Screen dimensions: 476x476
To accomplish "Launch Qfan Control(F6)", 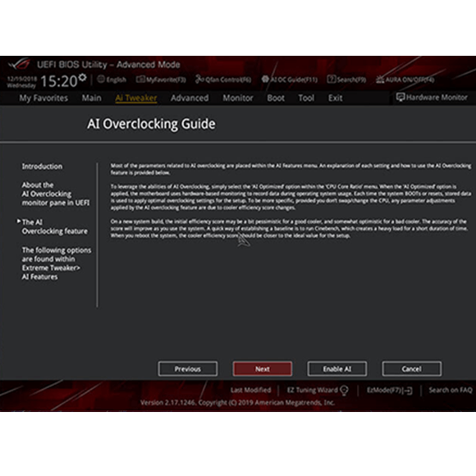I will (x=223, y=80).
